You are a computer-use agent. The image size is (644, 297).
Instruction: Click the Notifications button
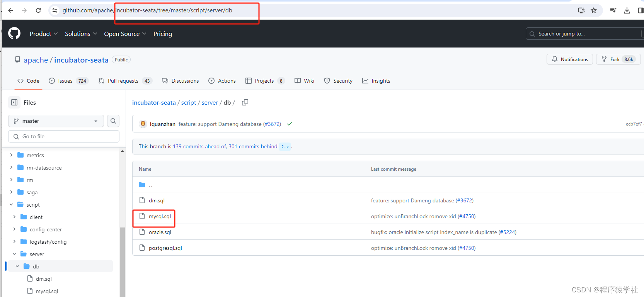tap(570, 59)
